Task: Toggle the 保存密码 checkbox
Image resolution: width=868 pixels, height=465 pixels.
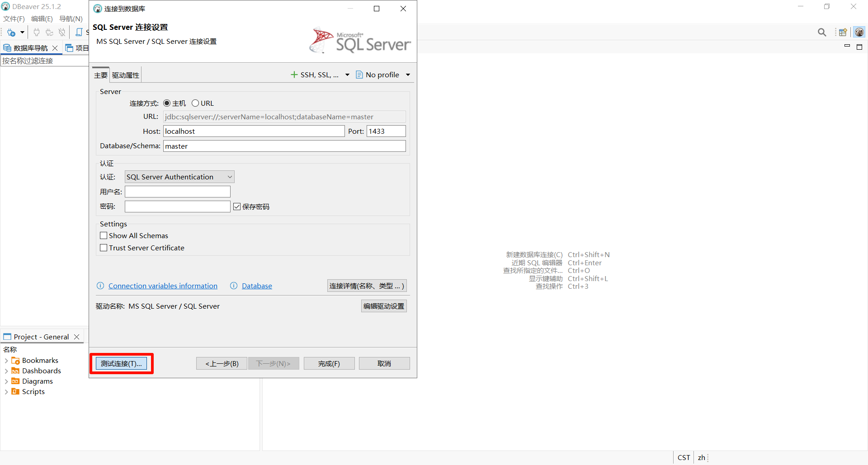Action: 237,207
